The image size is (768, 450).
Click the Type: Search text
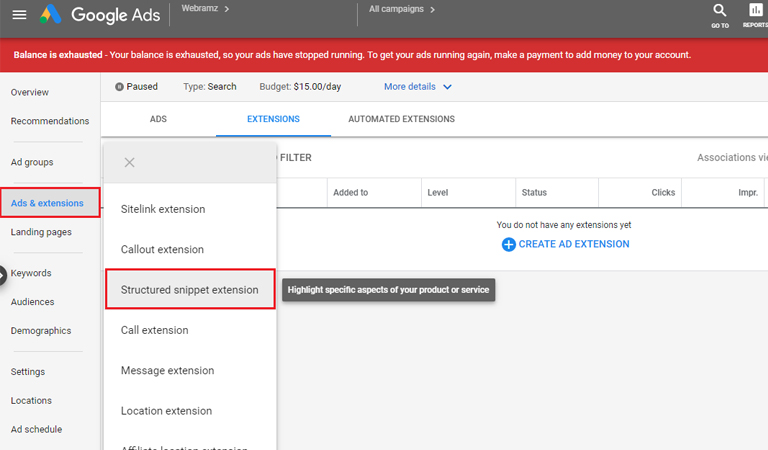210,87
